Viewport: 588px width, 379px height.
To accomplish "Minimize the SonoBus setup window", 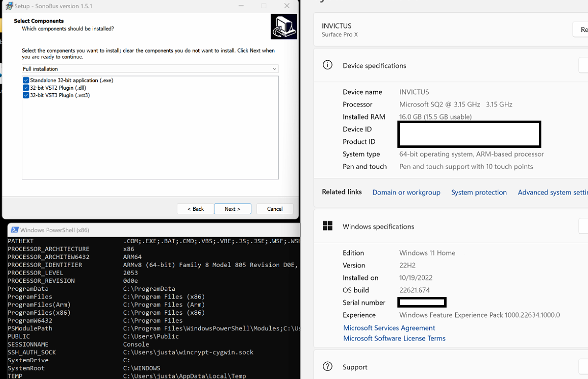I will point(241,6).
